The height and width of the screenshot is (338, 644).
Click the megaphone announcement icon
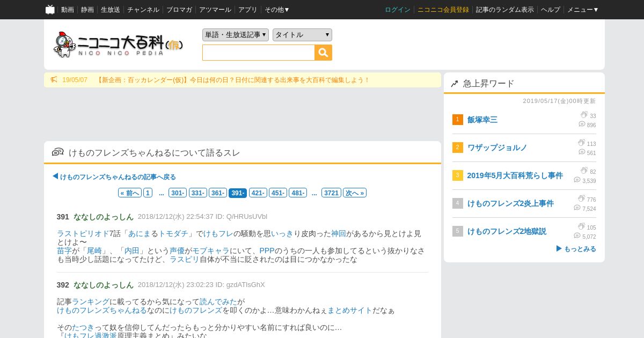(x=54, y=80)
